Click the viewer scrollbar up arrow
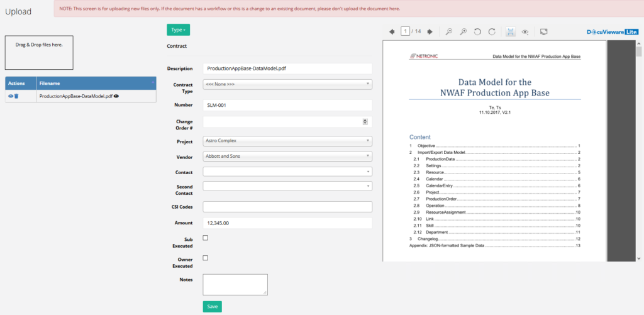Viewport: 644px width, 315px height. (639, 43)
